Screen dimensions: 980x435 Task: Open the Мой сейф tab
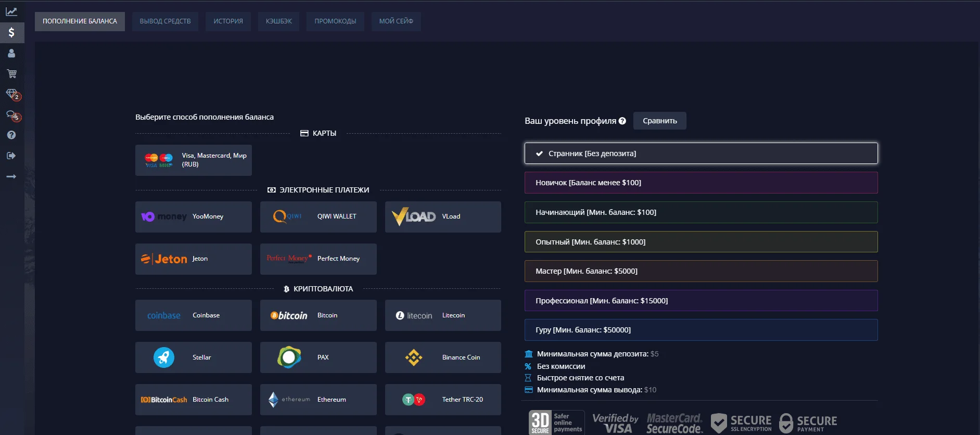pos(396,21)
